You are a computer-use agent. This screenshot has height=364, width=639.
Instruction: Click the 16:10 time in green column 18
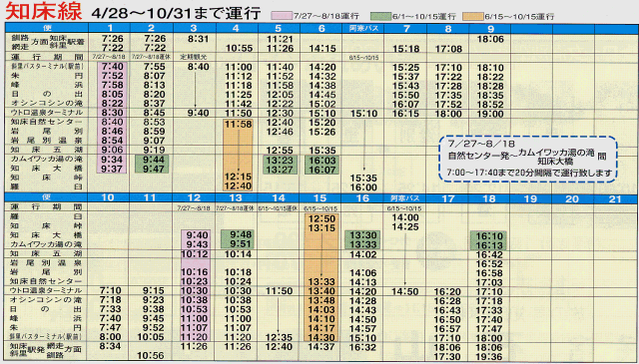tap(488, 236)
